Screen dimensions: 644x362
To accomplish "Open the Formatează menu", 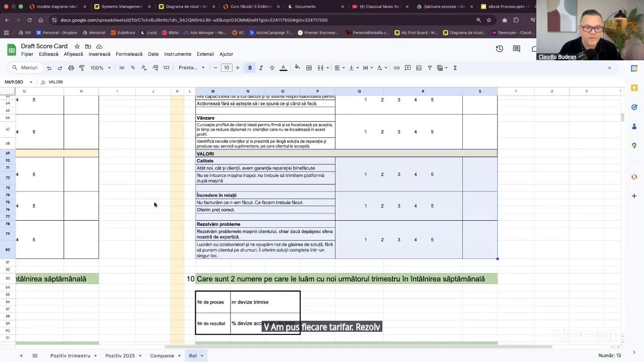I will 129,54.
